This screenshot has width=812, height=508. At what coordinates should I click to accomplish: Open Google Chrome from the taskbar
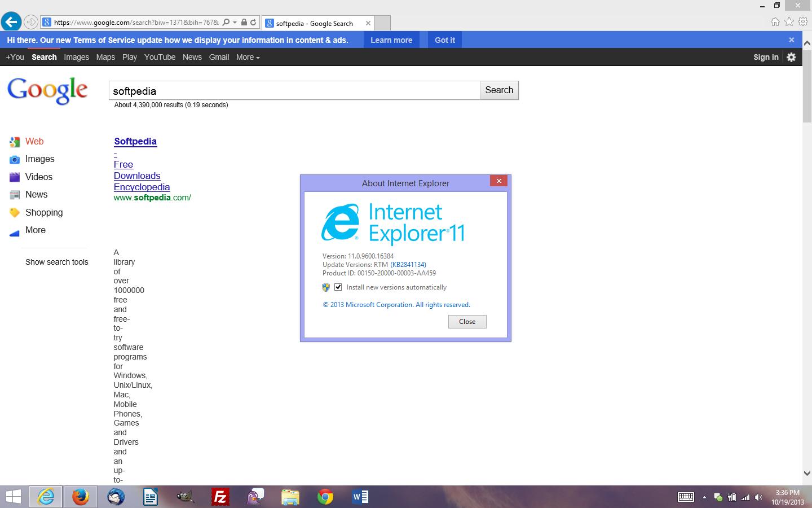coord(325,497)
